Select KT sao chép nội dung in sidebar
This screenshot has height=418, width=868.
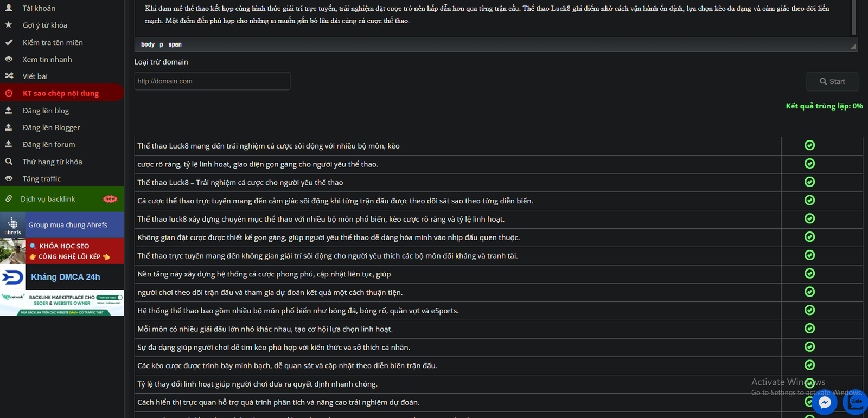[x=61, y=93]
